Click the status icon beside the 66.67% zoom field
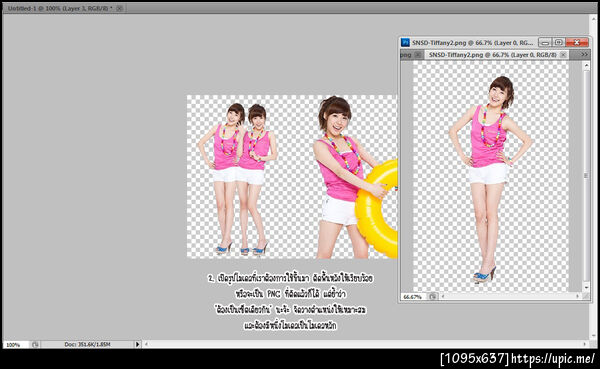Screen dimensions: 600x369 pos(433,296)
